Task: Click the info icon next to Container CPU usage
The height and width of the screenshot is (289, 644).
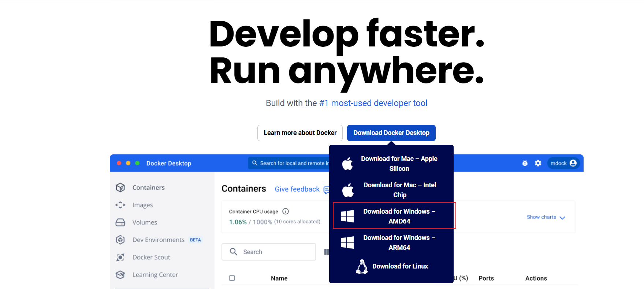Action: [286, 211]
